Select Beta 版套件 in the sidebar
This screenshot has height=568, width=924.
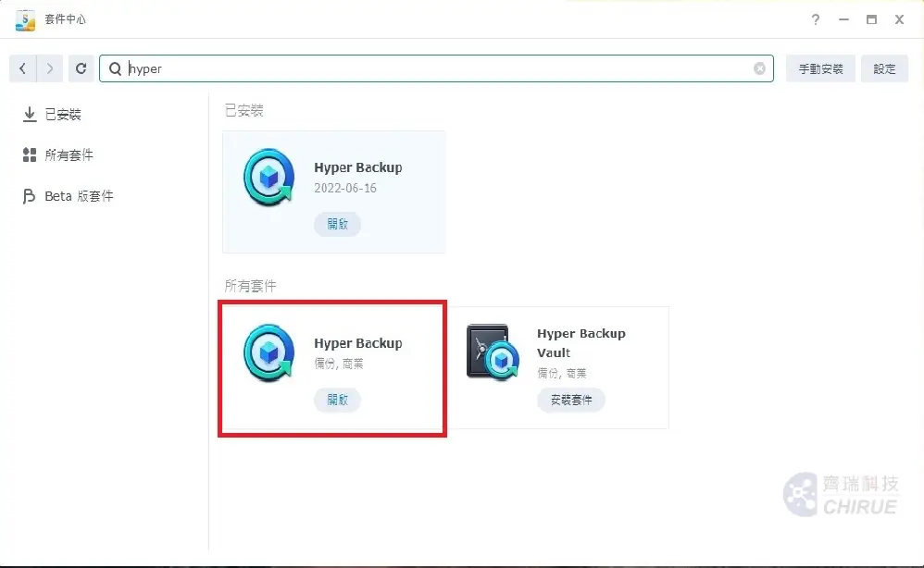[79, 196]
